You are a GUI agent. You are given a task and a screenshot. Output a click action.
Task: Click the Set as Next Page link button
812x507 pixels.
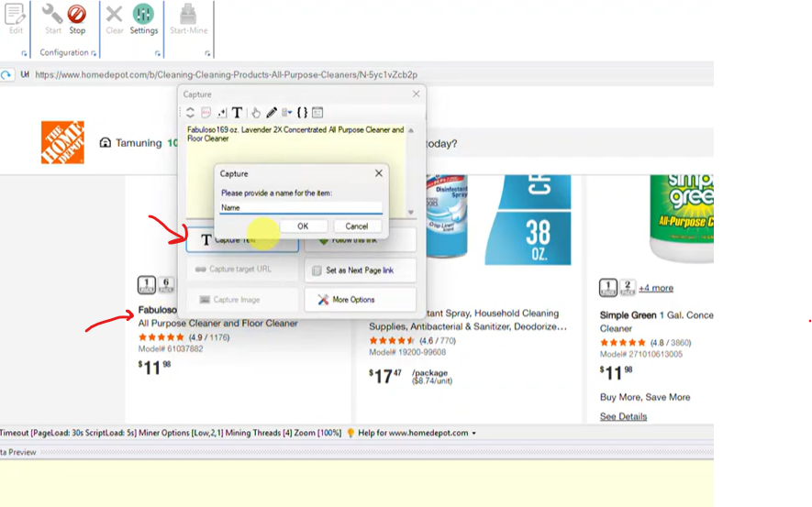point(360,270)
